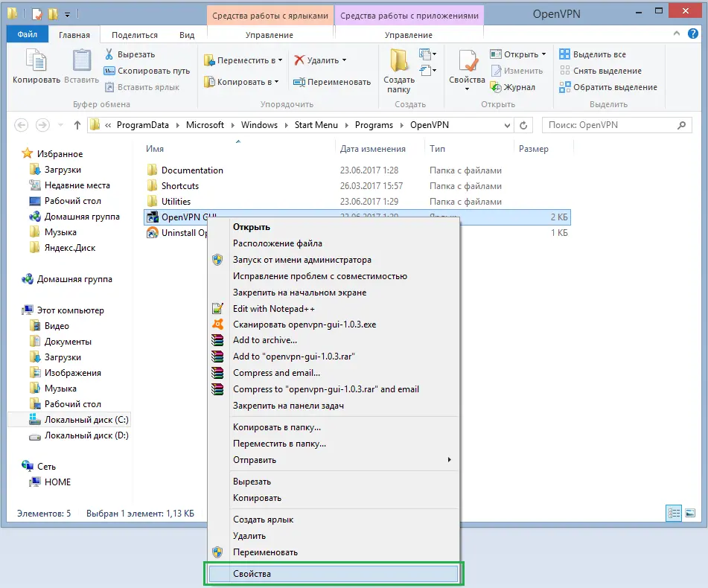Click the Help question mark icon
This screenshot has height=588, width=708.
692,33
